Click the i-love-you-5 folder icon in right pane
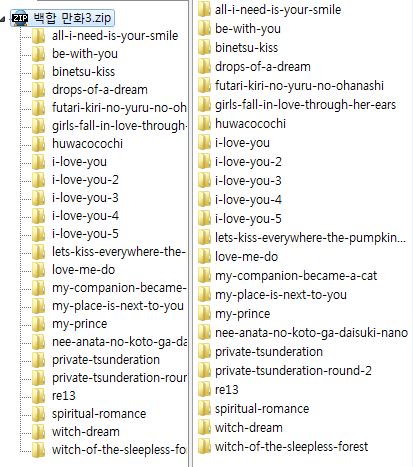 click(204, 219)
